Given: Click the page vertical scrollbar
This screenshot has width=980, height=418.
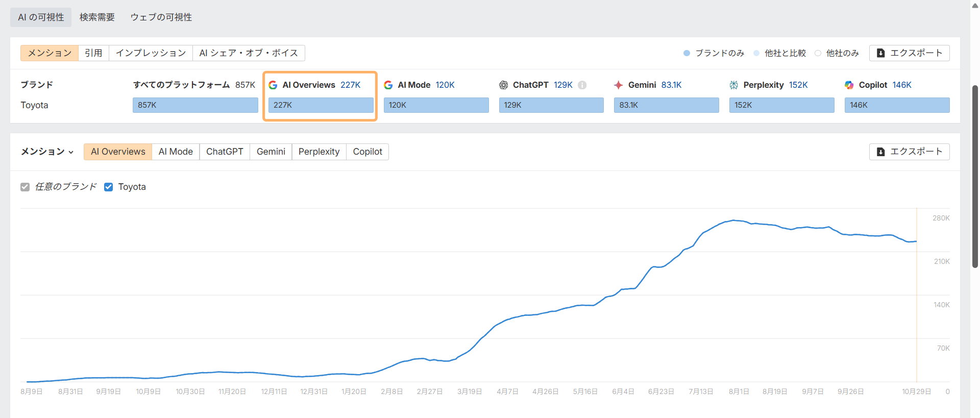Looking at the screenshot, I should [975, 176].
